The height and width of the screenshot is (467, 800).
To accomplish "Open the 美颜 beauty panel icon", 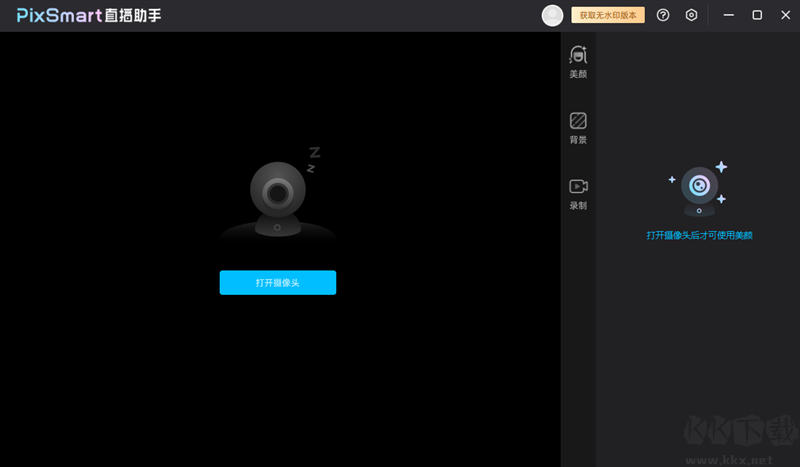I will 578,55.
